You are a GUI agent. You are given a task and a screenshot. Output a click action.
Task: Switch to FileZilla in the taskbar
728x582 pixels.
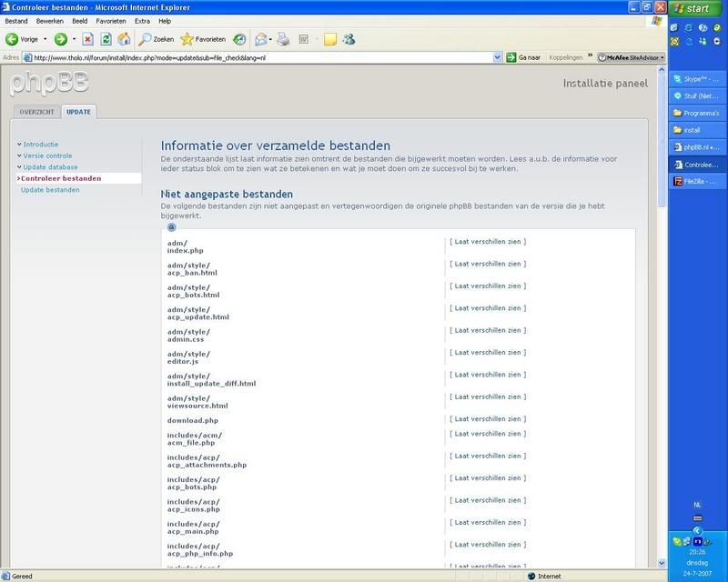(696, 181)
